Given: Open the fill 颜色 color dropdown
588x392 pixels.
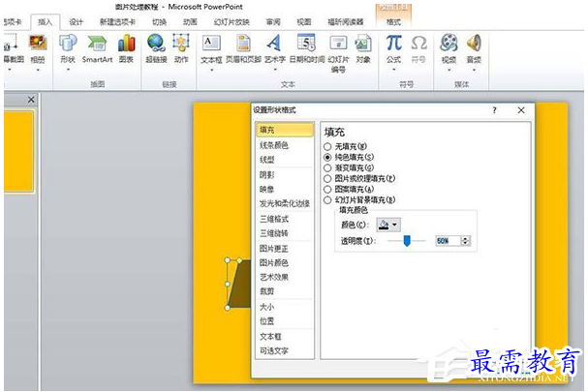Looking at the screenshot, I should tap(388, 225).
